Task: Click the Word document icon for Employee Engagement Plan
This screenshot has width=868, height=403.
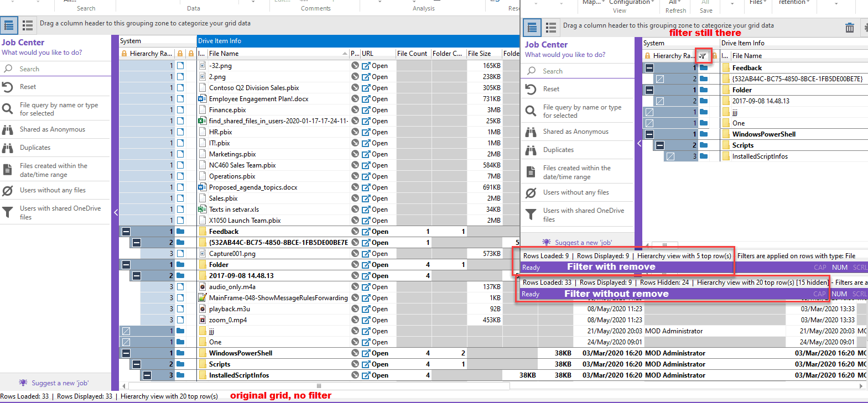Action: point(202,99)
